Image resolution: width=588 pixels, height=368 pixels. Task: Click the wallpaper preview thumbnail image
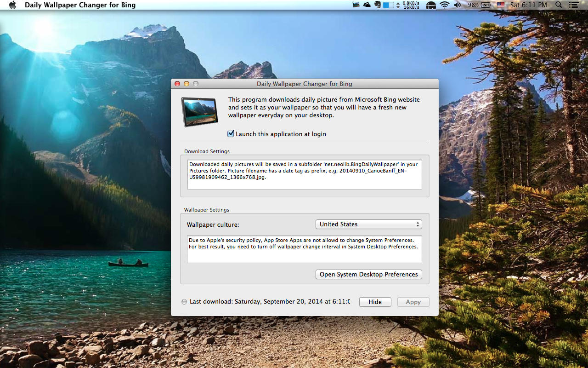click(x=199, y=112)
